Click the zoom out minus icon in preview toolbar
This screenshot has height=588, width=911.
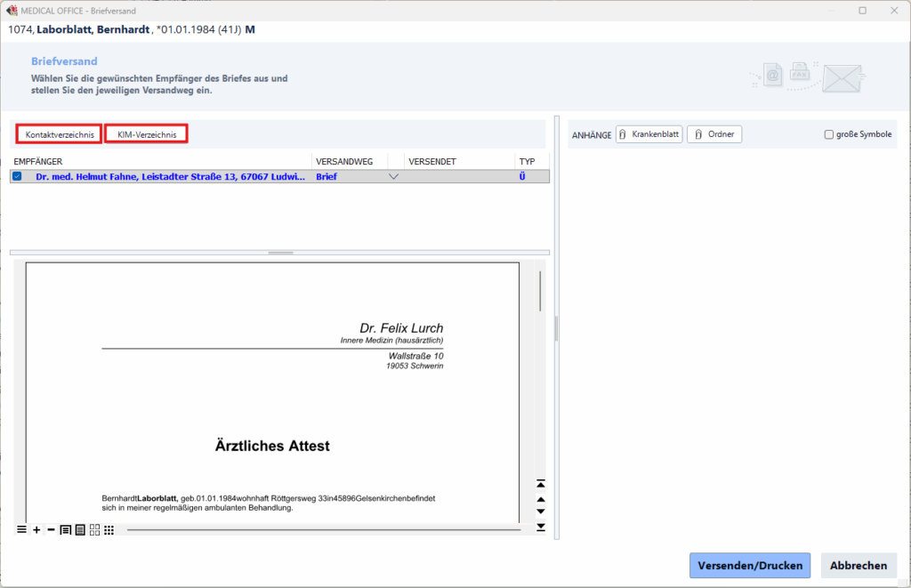[51, 530]
